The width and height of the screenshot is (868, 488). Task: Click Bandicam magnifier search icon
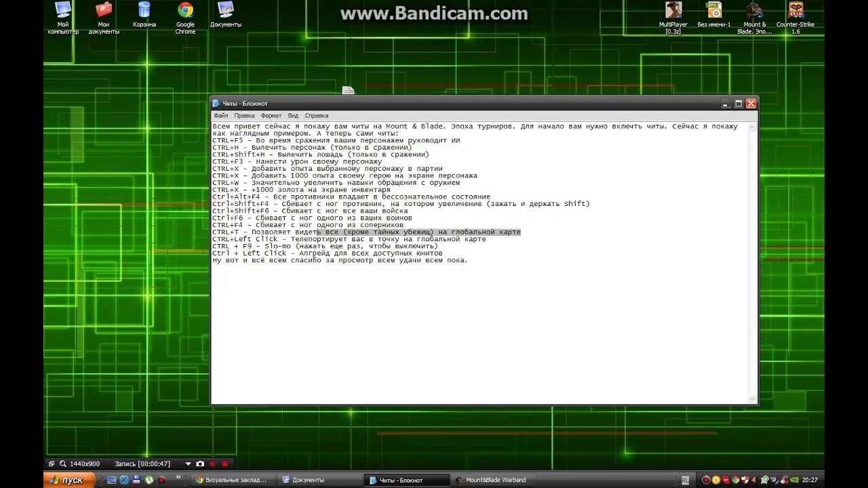(x=63, y=464)
